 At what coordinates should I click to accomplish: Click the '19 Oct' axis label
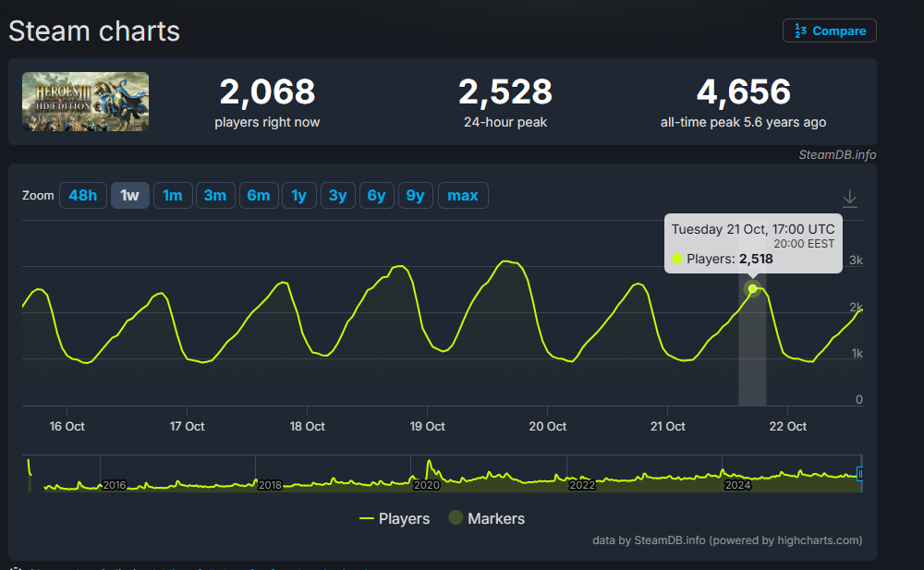point(427,426)
